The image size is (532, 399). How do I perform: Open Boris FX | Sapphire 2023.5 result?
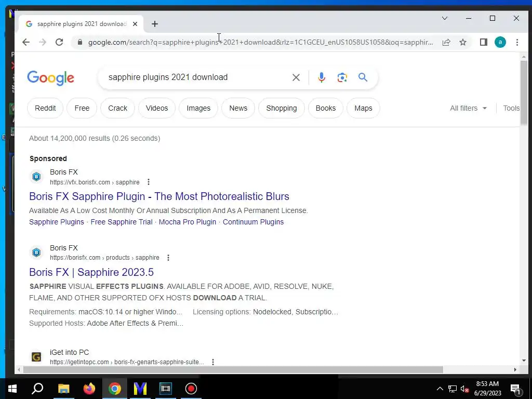91,272
